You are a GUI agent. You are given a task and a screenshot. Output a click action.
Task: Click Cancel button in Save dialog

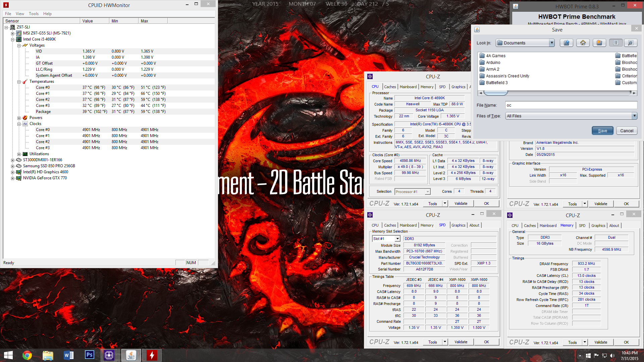point(627,131)
